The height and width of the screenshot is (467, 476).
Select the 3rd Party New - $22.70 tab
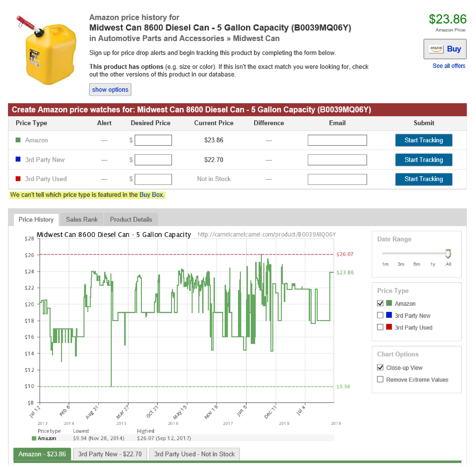tap(110, 454)
